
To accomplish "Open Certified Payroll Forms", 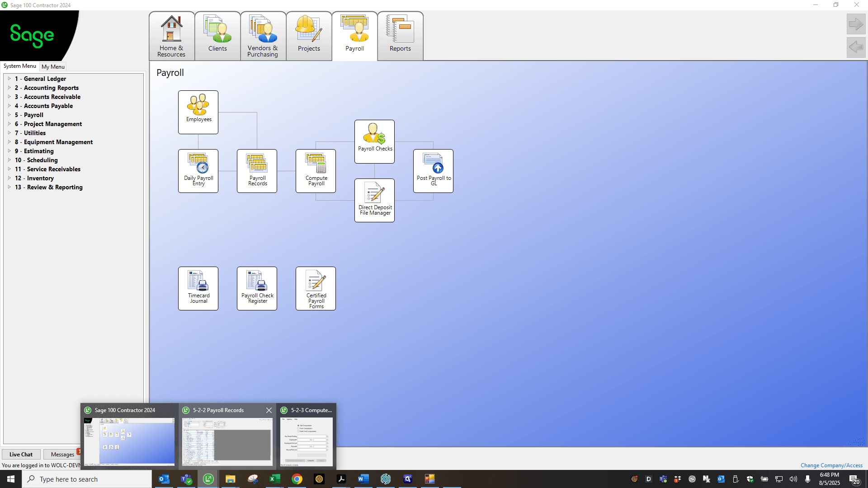I will pos(316,288).
